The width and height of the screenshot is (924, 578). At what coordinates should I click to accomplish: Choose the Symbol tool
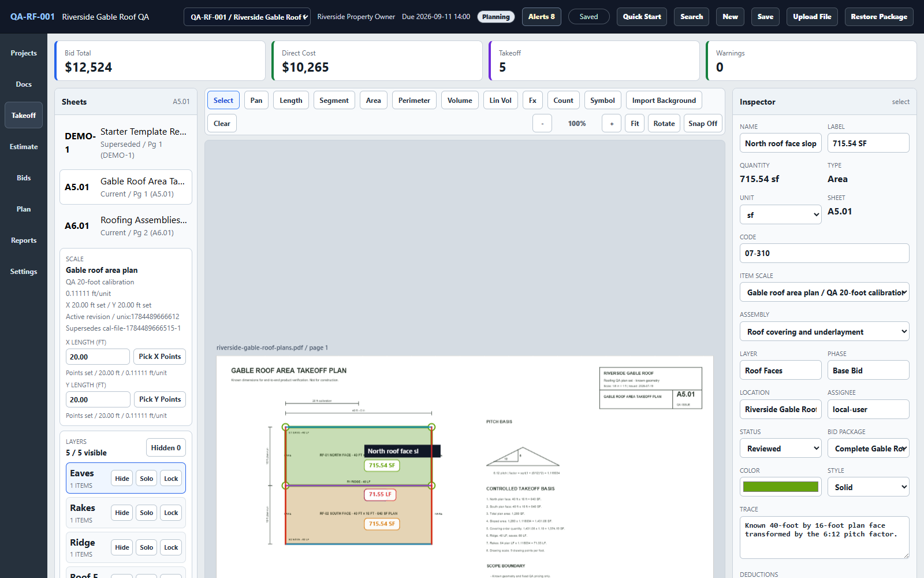602,101
